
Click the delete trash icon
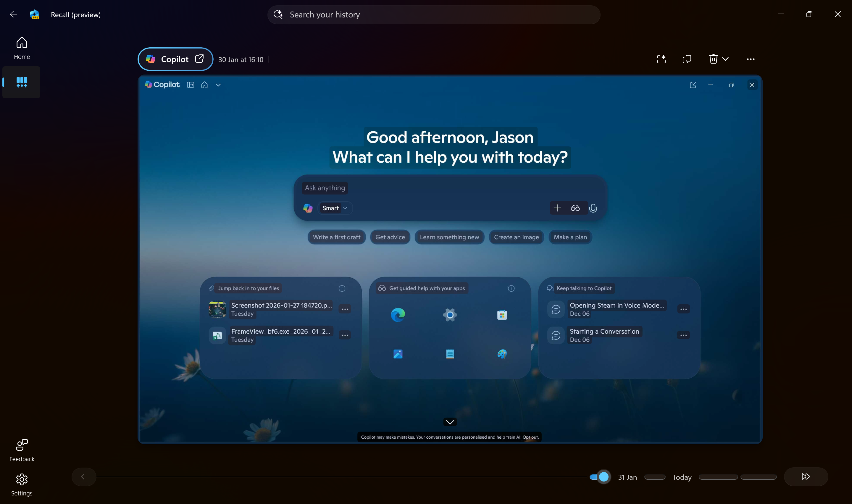713,59
